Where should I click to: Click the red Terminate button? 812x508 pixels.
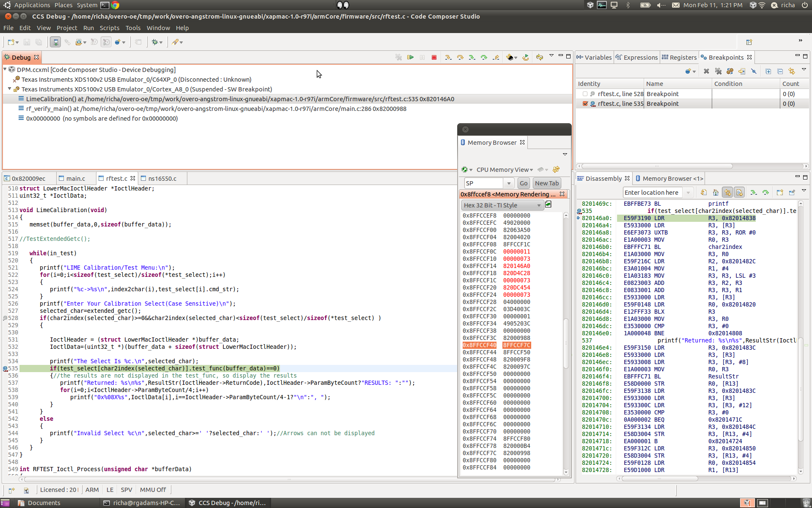tap(434, 57)
